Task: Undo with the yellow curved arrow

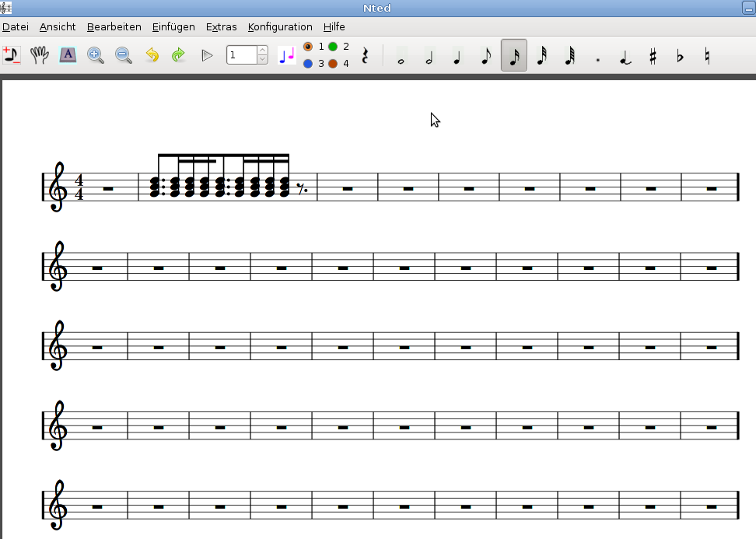Action: pyautogui.click(x=152, y=55)
